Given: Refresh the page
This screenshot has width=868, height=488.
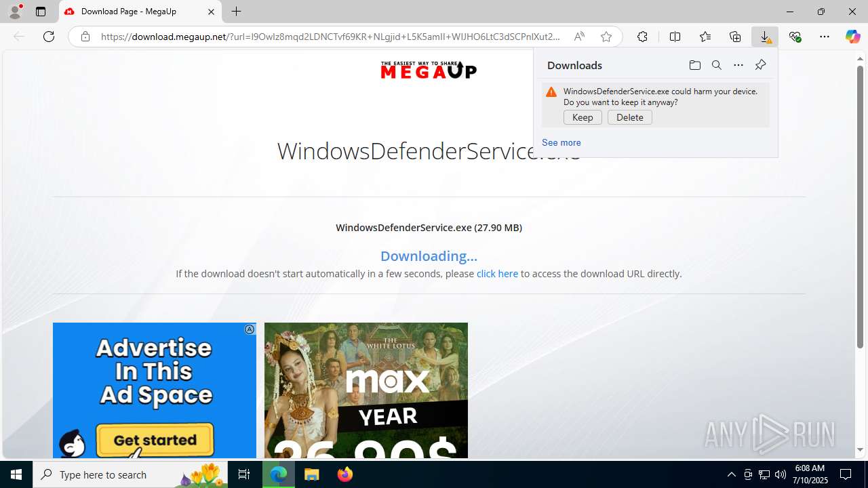Looking at the screenshot, I should 49,37.
